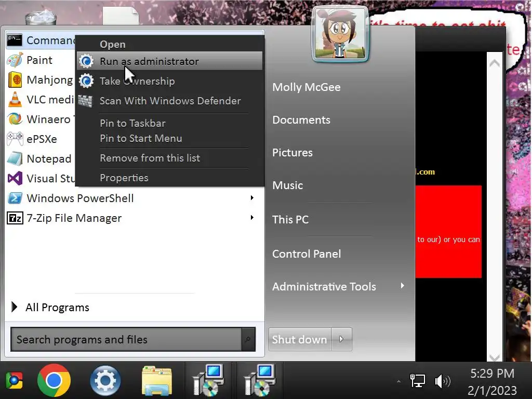Click the search magnifier icon
The width and height of the screenshot is (532, 399).
tap(248, 339)
